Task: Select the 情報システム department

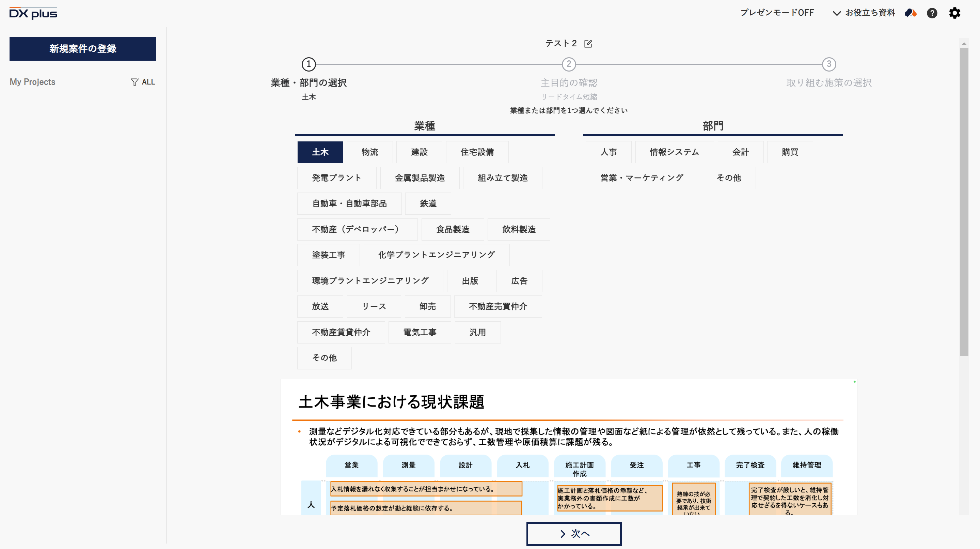Action: [x=674, y=152]
